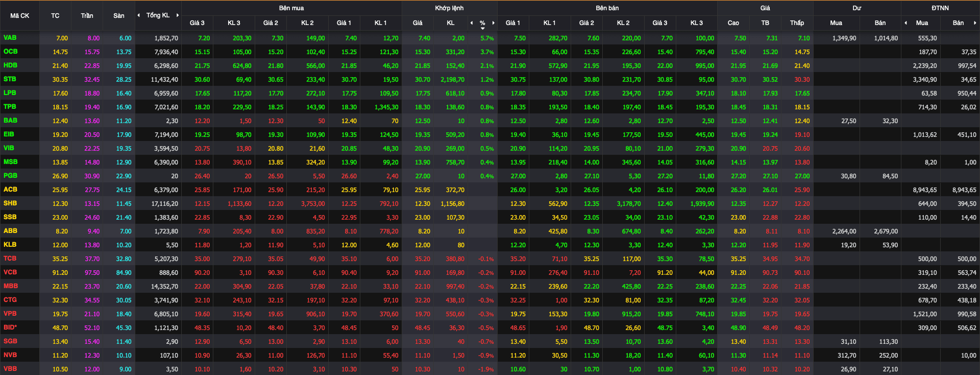Click the descending sort triangle under %
Screen dimensions: 980x375
(x=482, y=29)
